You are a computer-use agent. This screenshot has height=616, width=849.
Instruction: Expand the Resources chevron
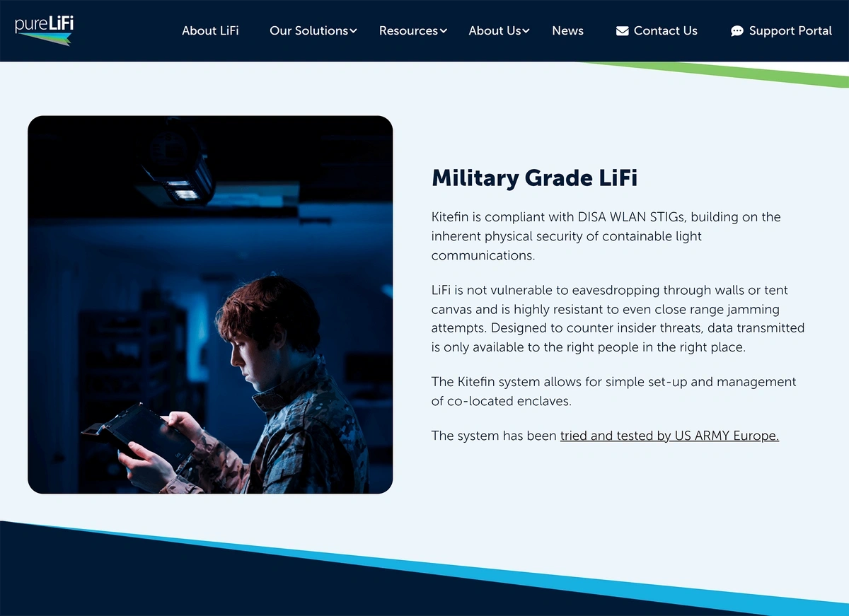click(443, 31)
